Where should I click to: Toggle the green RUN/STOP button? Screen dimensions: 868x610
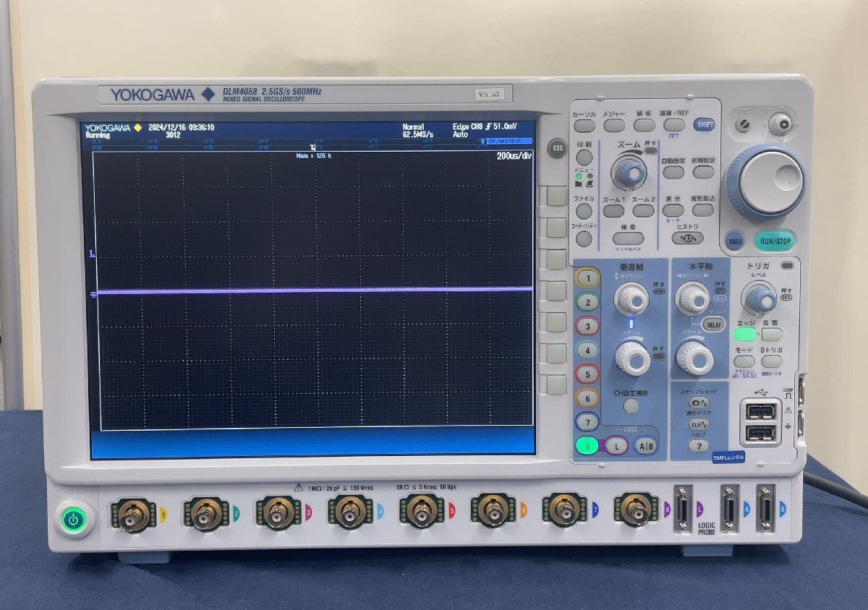(x=774, y=241)
